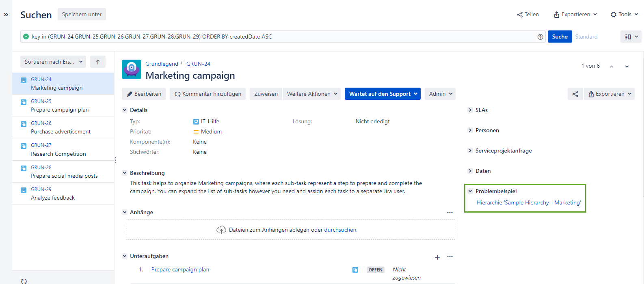Open the Anhänge three-dots options menu
The width and height of the screenshot is (644, 284).
click(450, 213)
